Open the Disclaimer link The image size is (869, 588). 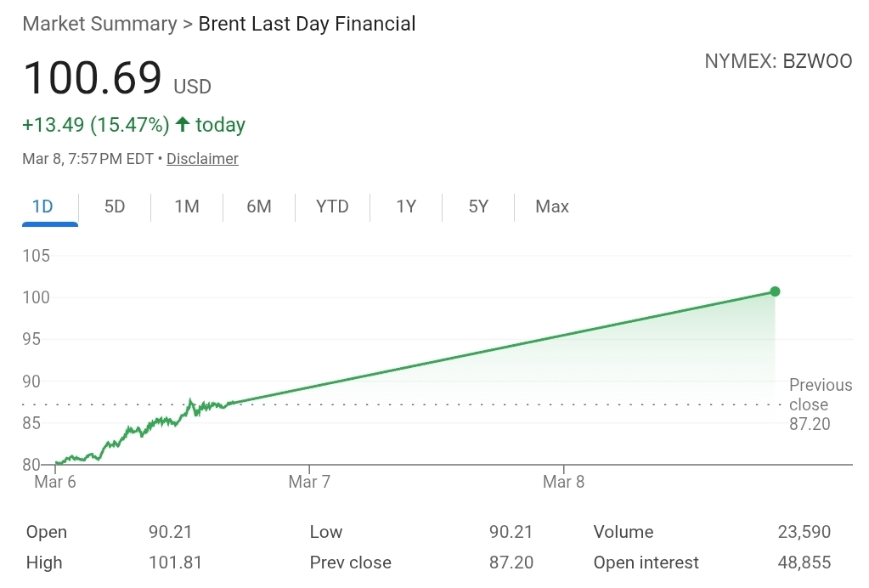coord(202,159)
